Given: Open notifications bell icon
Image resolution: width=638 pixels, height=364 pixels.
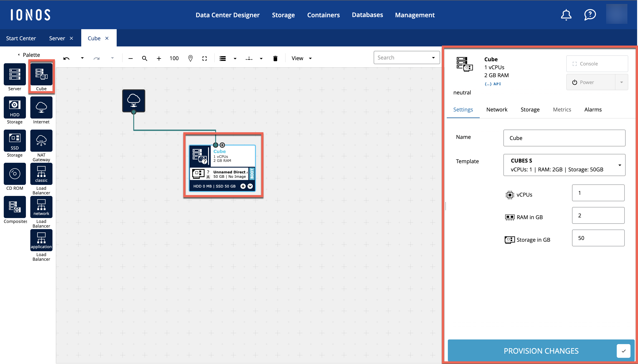Looking at the screenshot, I should coord(566,15).
